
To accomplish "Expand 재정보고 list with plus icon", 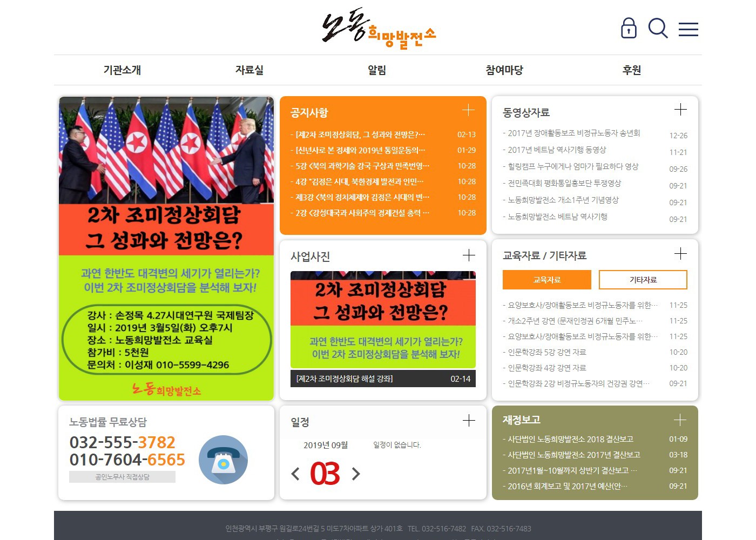I will pos(680,420).
